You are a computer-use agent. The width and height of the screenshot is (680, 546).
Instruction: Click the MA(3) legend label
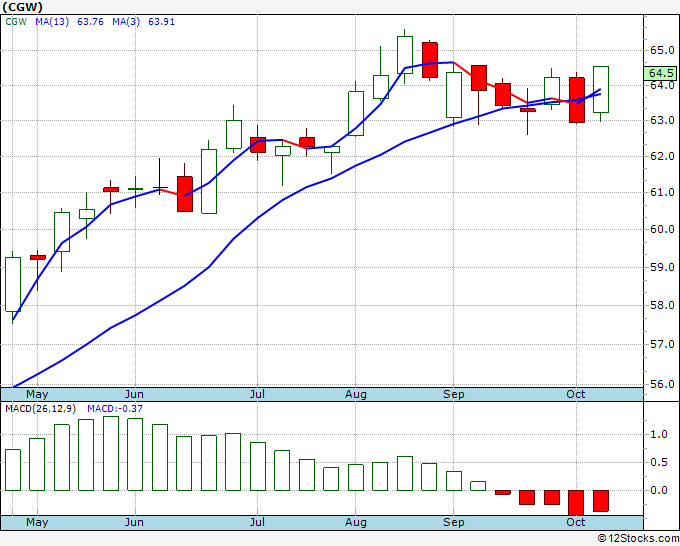point(126,22)
